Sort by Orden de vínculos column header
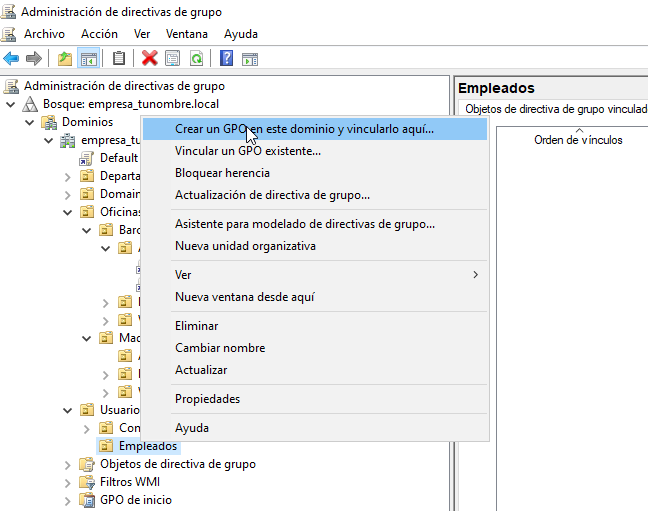Image resolution: width=648 pixels, height=511 pixels. [578, 140]
